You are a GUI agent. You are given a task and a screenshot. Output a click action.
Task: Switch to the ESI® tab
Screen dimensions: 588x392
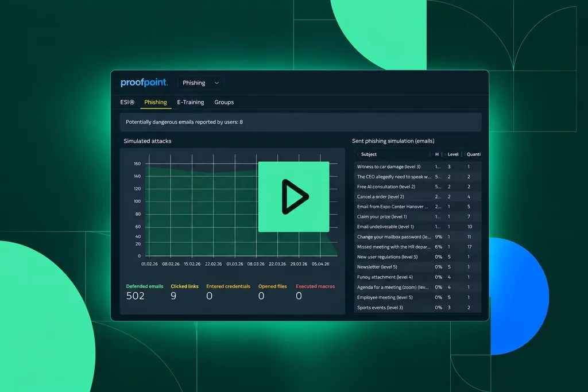(x=127, y=102)
